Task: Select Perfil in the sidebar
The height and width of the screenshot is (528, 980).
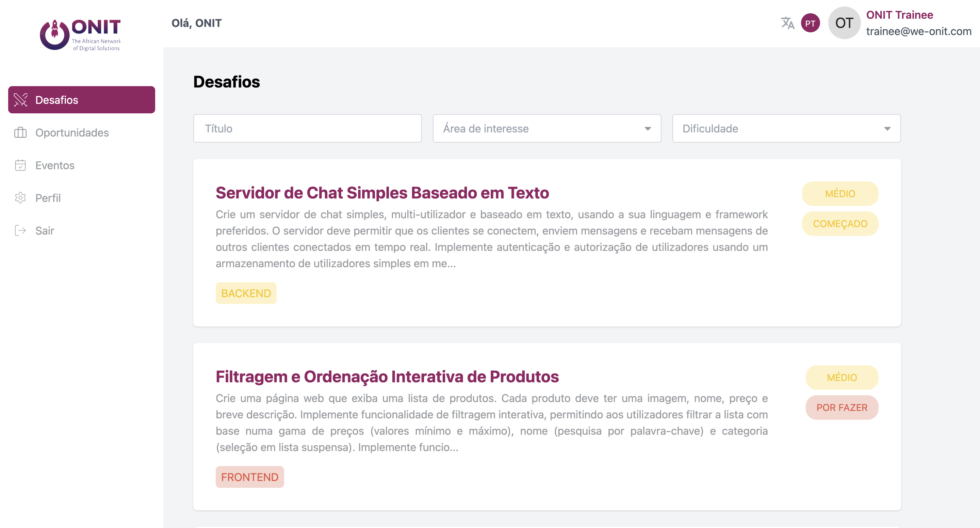Action: pyautogui.click(x=81, y=198)
